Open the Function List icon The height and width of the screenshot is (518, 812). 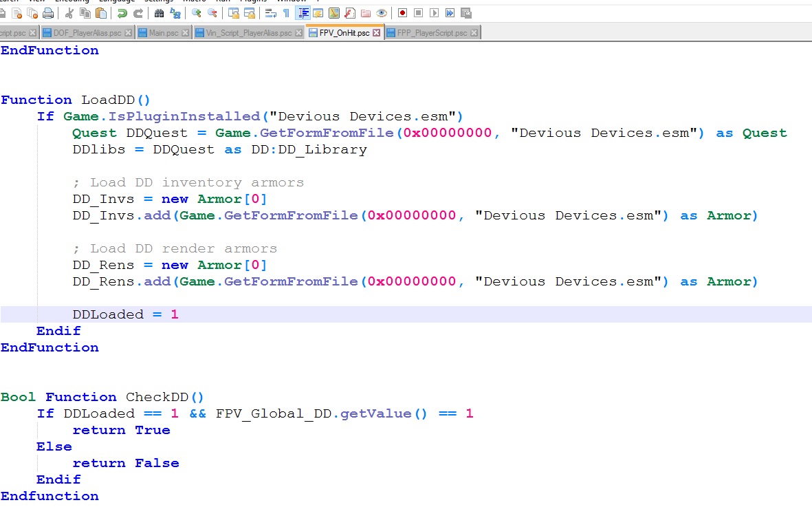tap(350, 14)
